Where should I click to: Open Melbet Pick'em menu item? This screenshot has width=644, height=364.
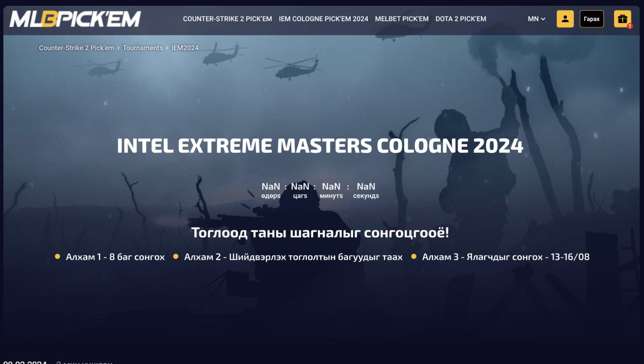[402, 19]
